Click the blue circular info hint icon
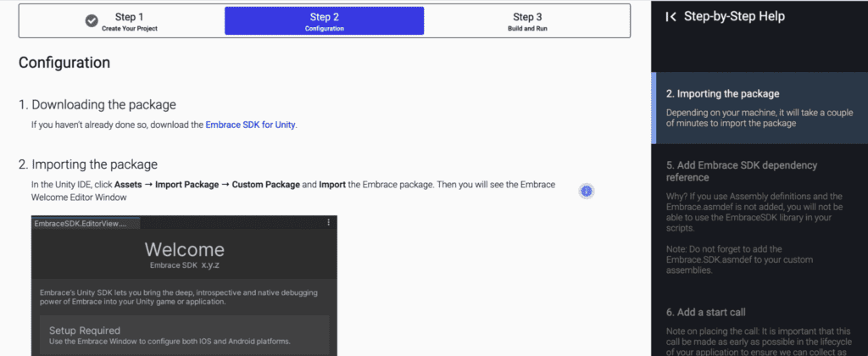 click(587, 192)
